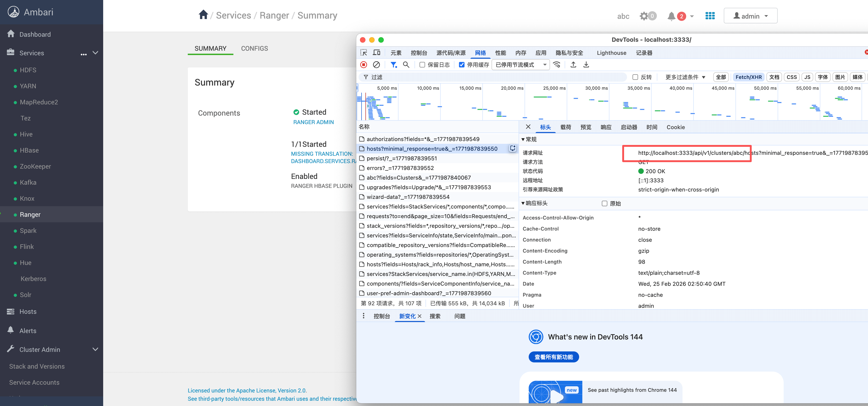Switch to the 响应 tab
The image size is (868, 406).
[606, 127]
